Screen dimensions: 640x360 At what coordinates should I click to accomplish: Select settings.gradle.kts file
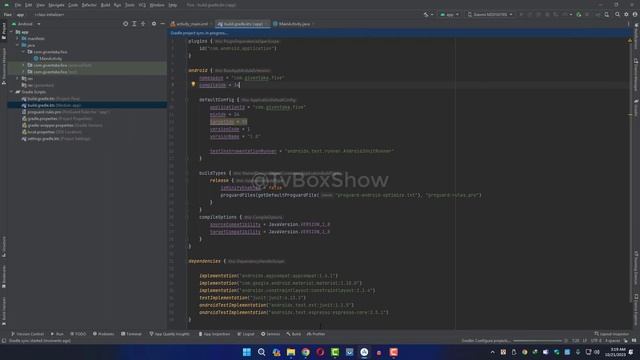coord(56,139)
